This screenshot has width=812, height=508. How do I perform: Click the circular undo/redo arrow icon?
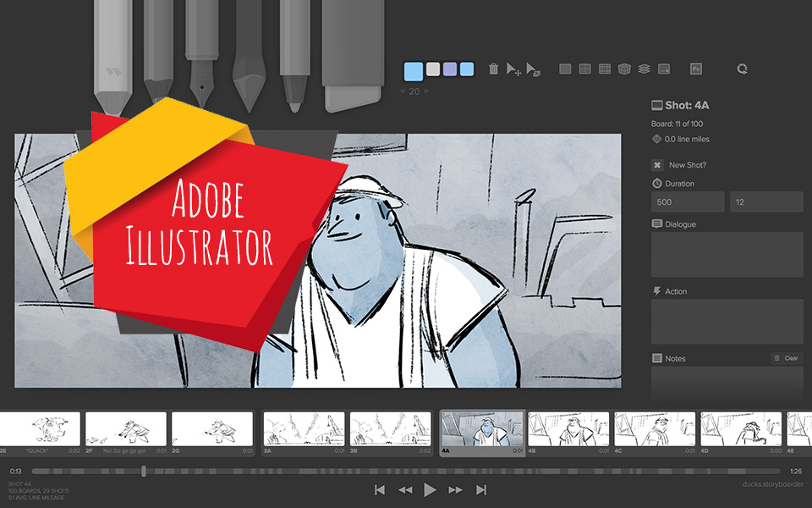point(742,69)
